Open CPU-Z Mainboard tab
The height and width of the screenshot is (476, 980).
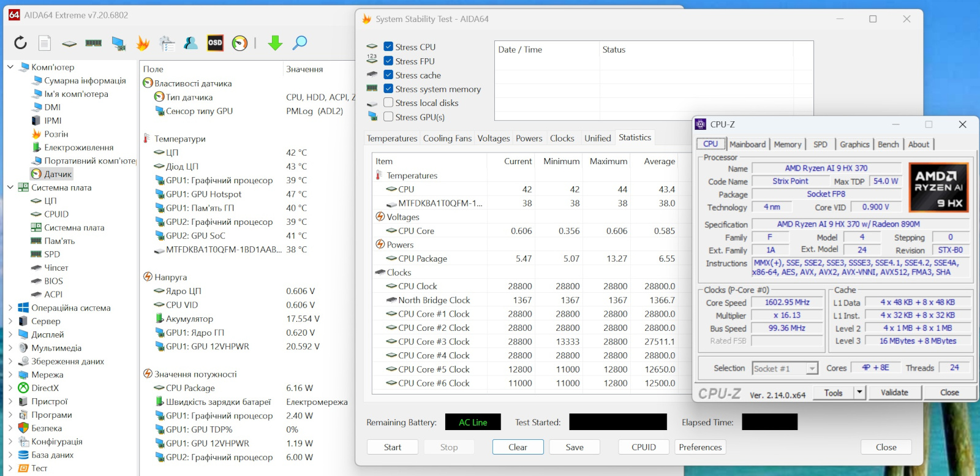[x=748, y=145]
